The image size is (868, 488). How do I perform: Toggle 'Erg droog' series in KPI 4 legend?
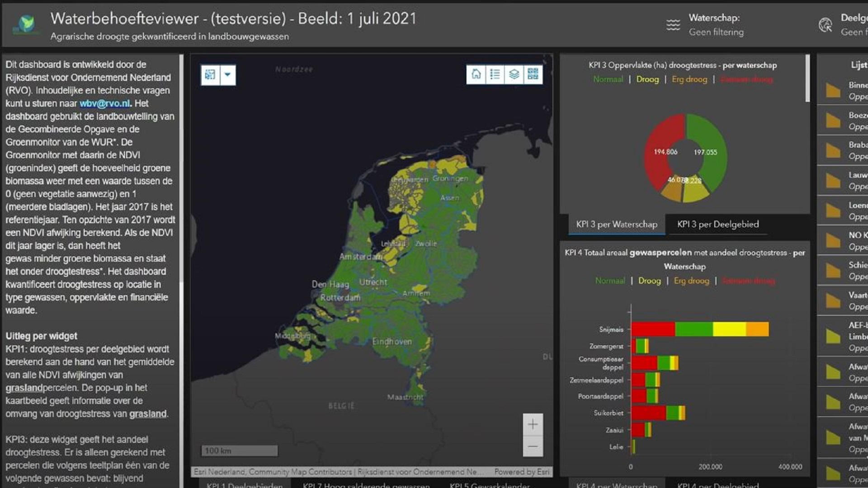(691, 281)
